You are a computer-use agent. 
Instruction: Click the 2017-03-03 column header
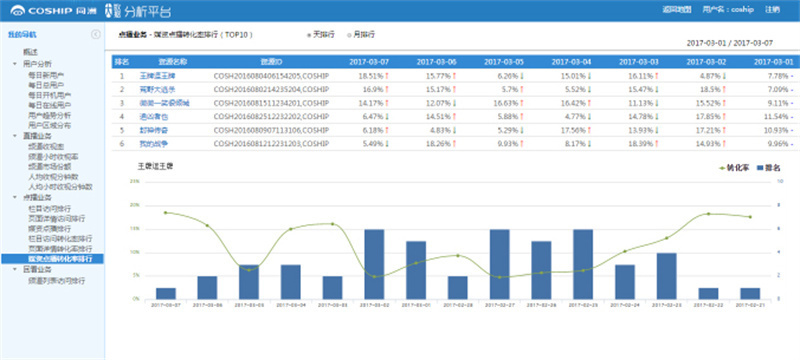pos(639,62)
